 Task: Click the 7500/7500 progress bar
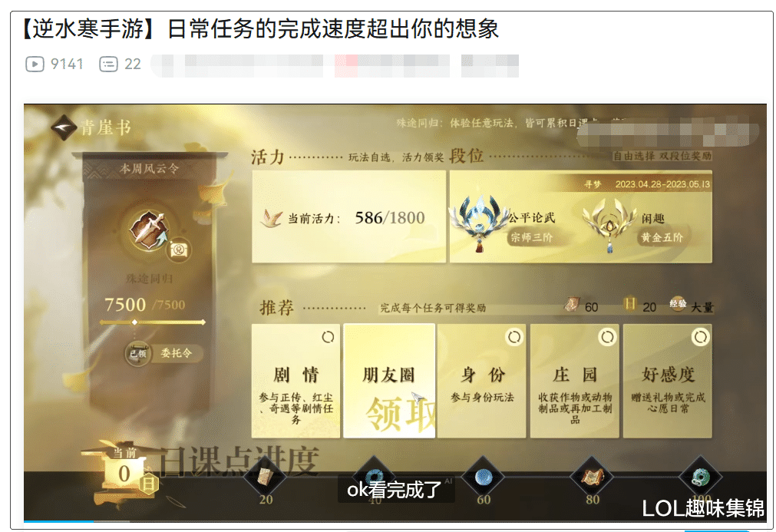coord(153,322)
